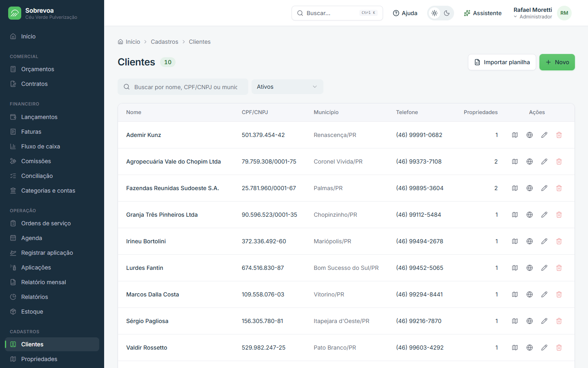Open map icon for Granja Três Pinheiros
The image size is (588, 368).
tap(515, 215)
